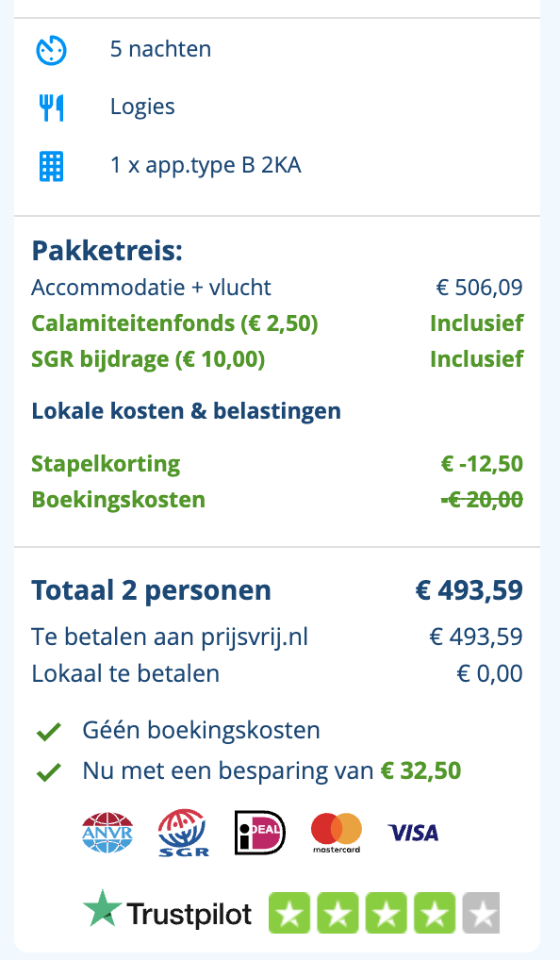Viewport: 560px width, 960px height.
Task: Click the fork and knife Logies icon
Action: 52,108
